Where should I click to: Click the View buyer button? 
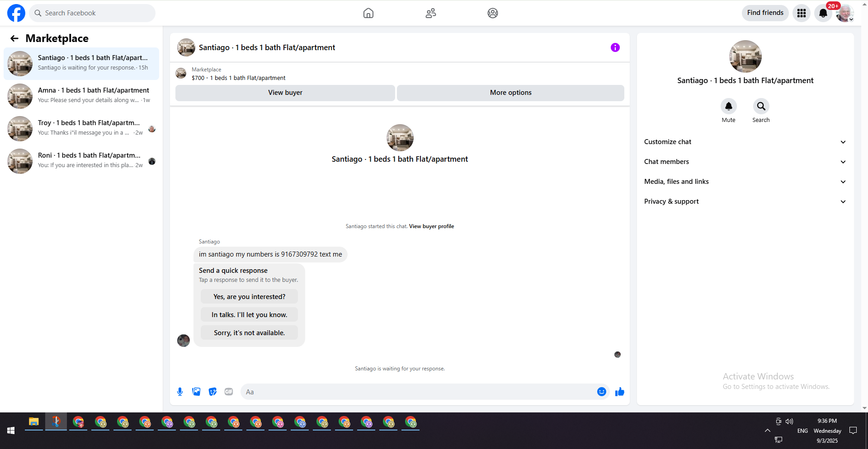285,93
